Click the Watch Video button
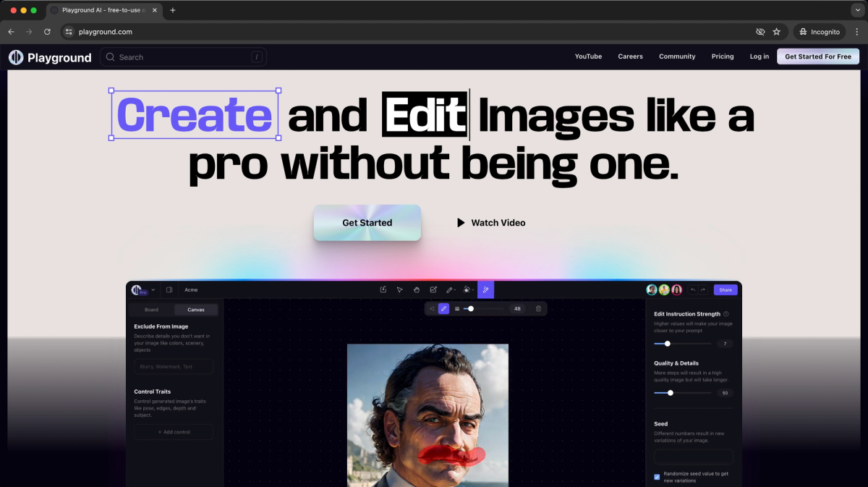 pyautogui.click(x=490, y=223)
